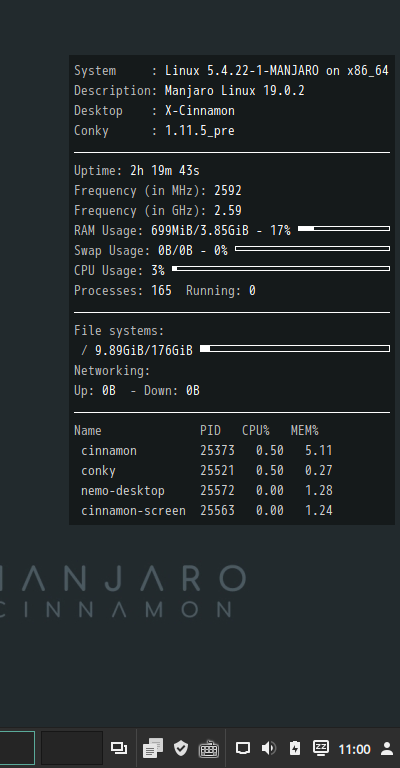Open the 11:00 panel clock
Image resolution: width=400 pixels, height=768 pixels.
tap(354, 749)
